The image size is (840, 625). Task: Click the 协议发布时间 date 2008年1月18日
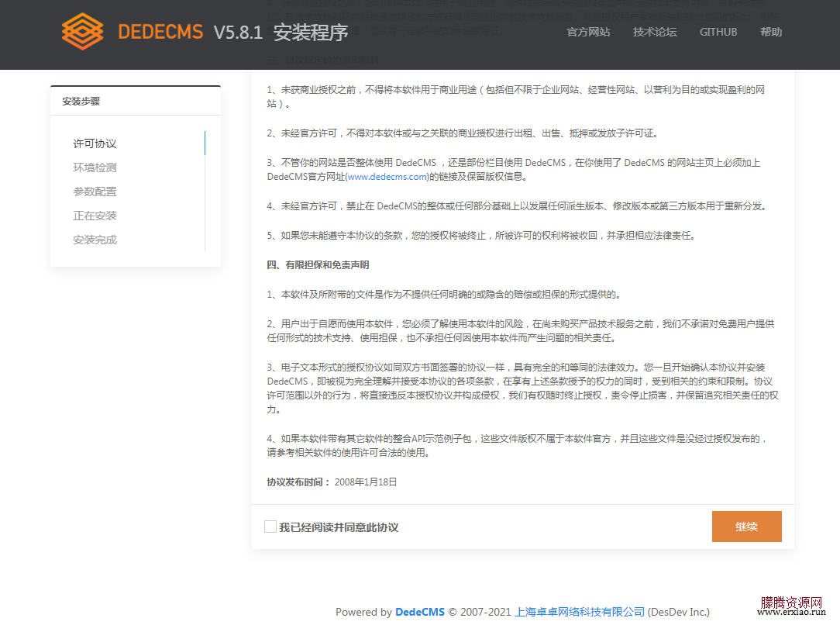point(366,482)
